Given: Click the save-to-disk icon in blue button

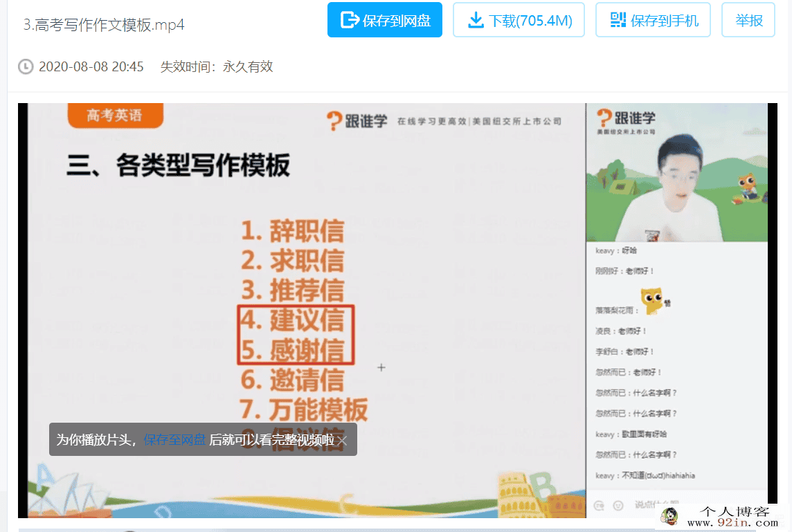Looking at the screenshot, I should point(350,20).
